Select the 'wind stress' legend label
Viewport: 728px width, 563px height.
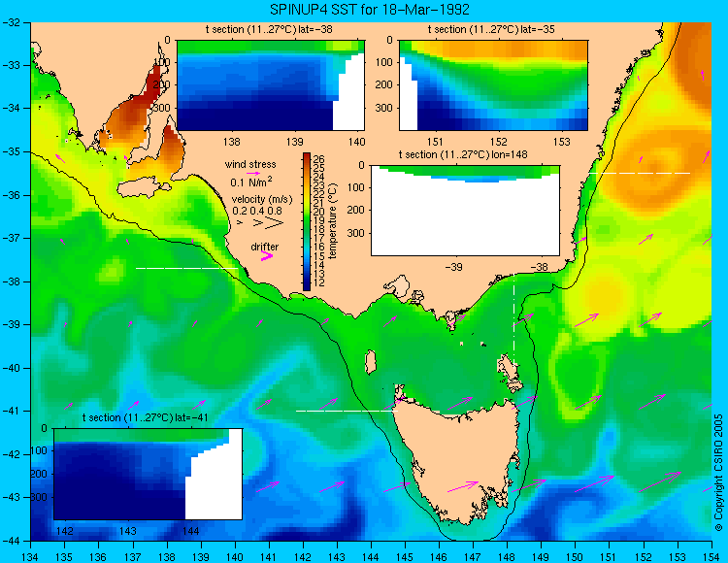[x=250, y=164]
